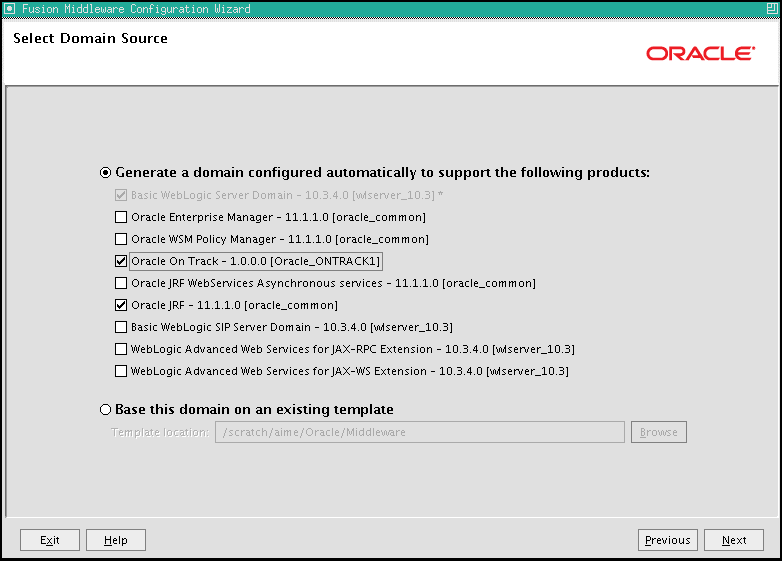This screenshot has width=782, height=561.
Task: Click 'Oracle On Track - 1.0.0.0 [Oracle_ONTRACK1]' label
Action: (256, 261)
